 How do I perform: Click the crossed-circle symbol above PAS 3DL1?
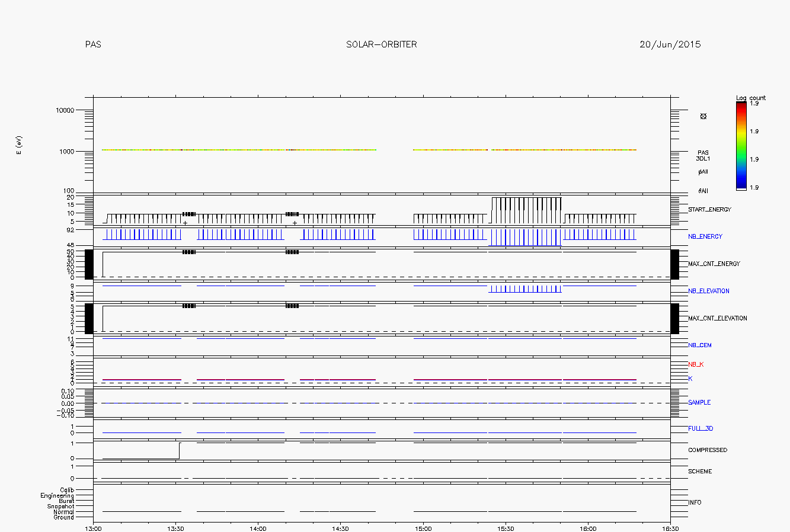pyautogui.click(x=703, y=116)
